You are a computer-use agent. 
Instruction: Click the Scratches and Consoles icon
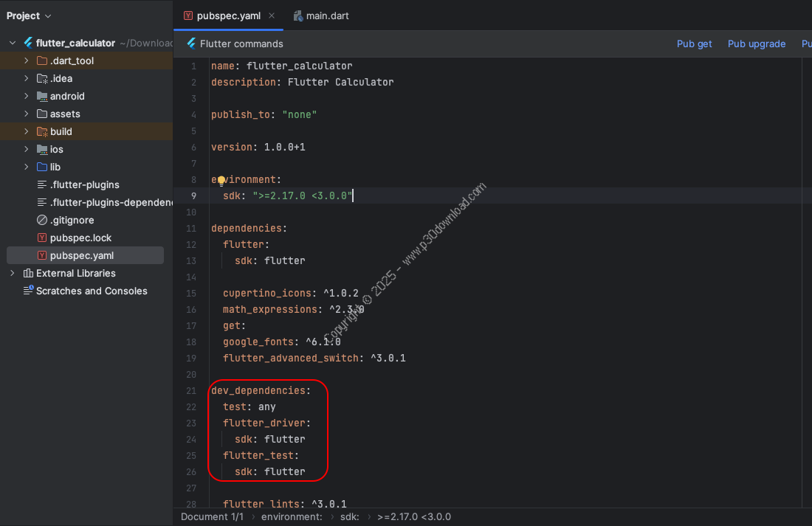point(28,291)
